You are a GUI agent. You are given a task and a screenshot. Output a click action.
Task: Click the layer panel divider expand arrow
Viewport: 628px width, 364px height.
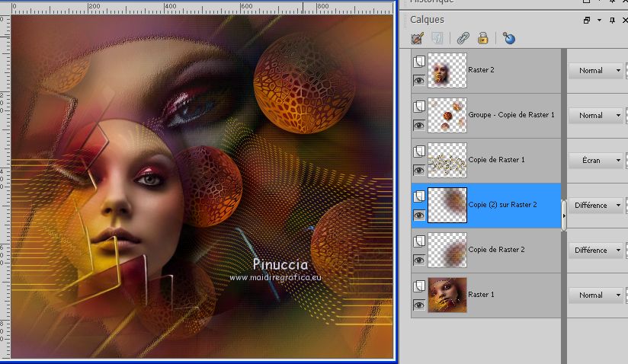click(x=564, y=216)
